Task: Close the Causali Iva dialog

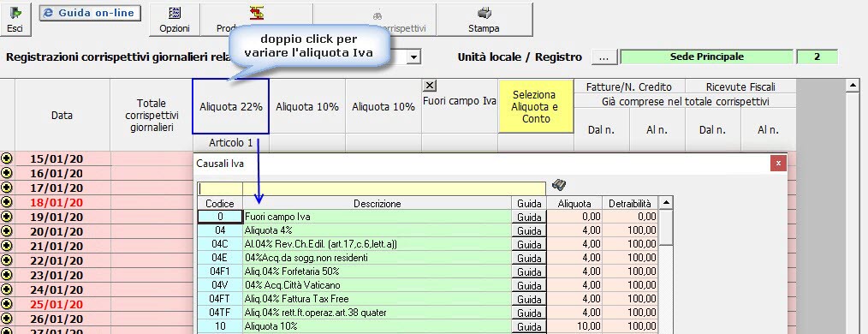Action: (x=778, y=163)
